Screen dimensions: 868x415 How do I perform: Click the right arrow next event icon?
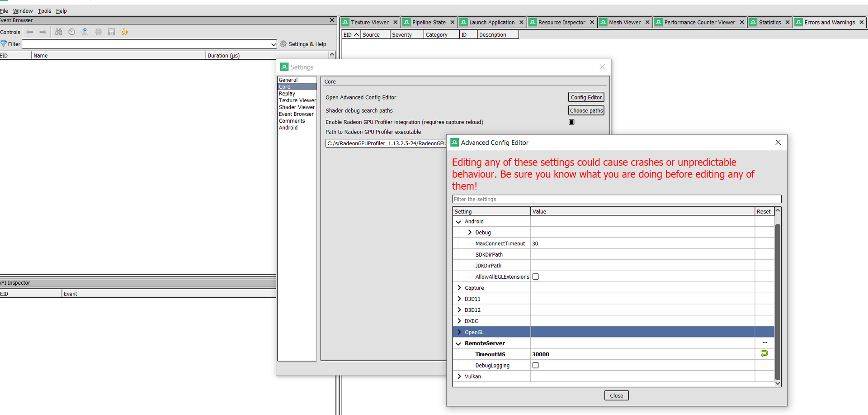pos(43,32)
